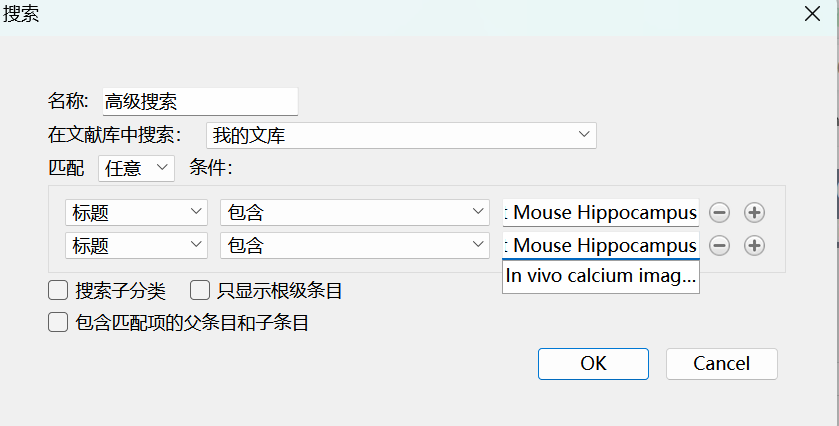Open first row's 标题 field dropdown
Viewport: 839px width, 426px height.
(136, 212)
